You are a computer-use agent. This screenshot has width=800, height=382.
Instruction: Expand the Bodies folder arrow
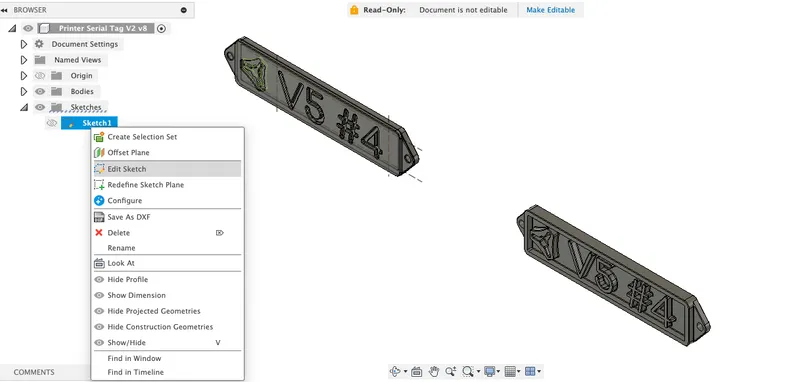tap(23, 91)
